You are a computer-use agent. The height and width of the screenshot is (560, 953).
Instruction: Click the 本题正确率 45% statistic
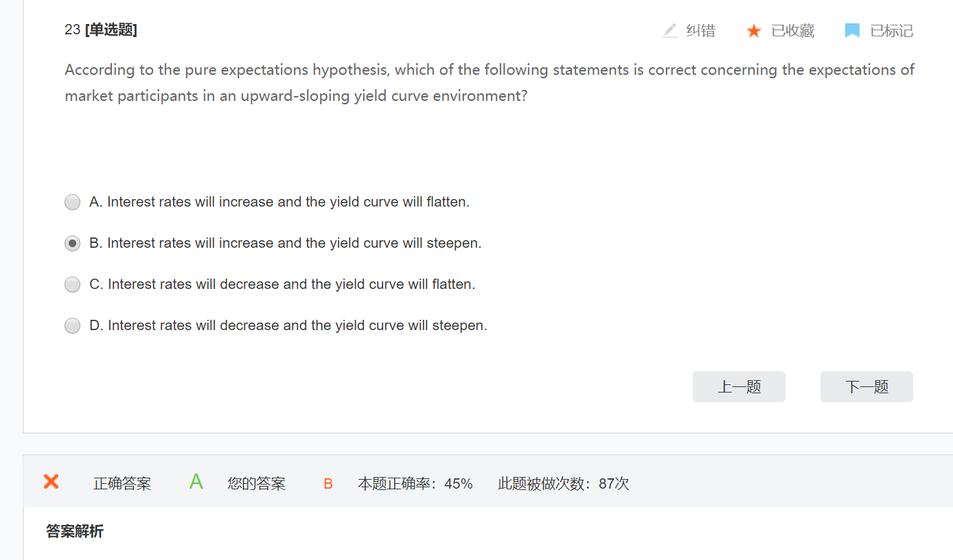pyautogui.click(x=415, y=484)
